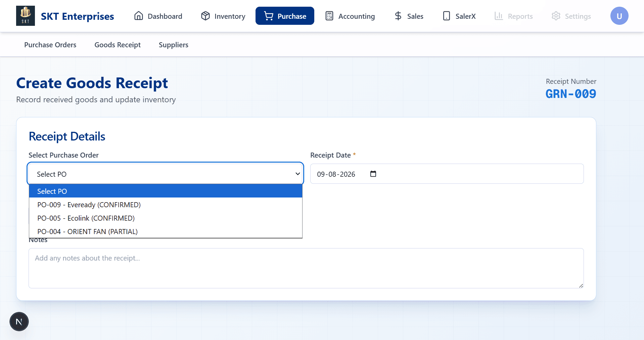
Task: Click the Inventory box icon
Action: [x=205, y=16]
